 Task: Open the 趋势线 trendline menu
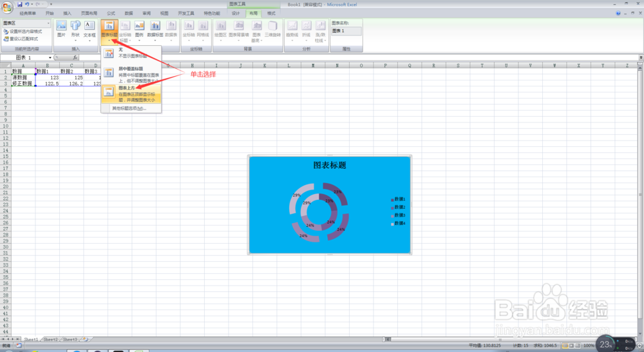click(x=292, y=30)
